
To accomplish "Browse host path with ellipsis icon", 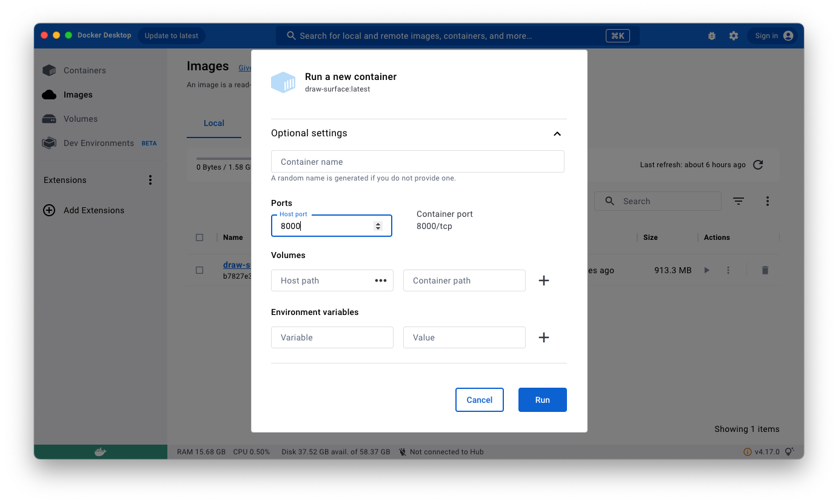I will click(381, 280).
